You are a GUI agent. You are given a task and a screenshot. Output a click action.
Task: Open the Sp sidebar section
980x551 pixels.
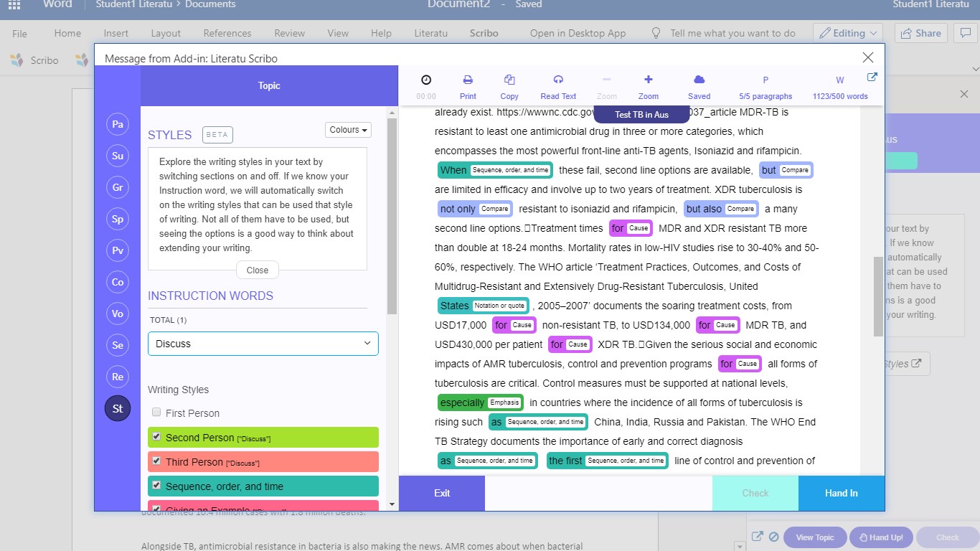(118, 219)
